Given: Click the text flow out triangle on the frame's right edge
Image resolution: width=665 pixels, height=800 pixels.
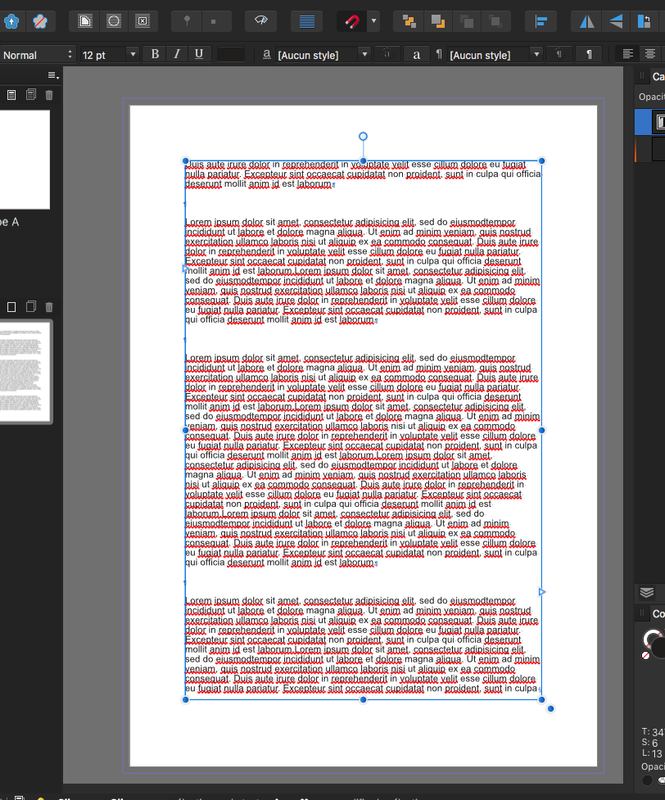Looking at the screenshot, I should 542,592.
